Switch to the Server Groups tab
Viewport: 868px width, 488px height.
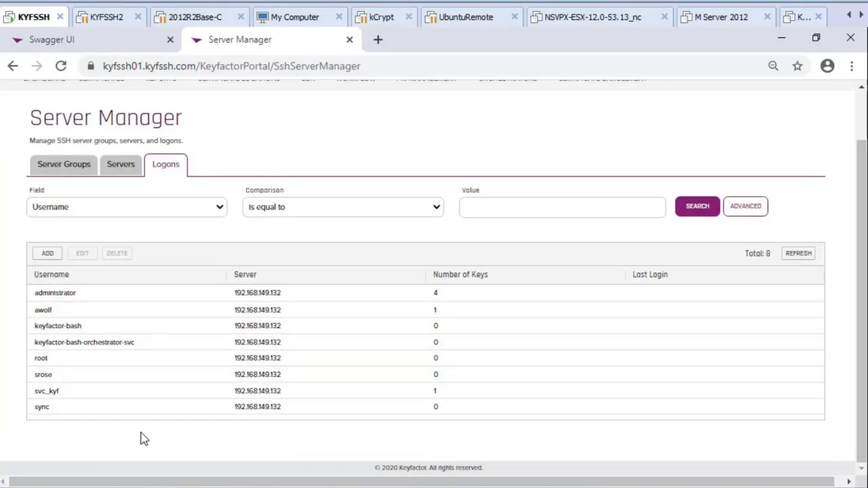coord(64,164)
